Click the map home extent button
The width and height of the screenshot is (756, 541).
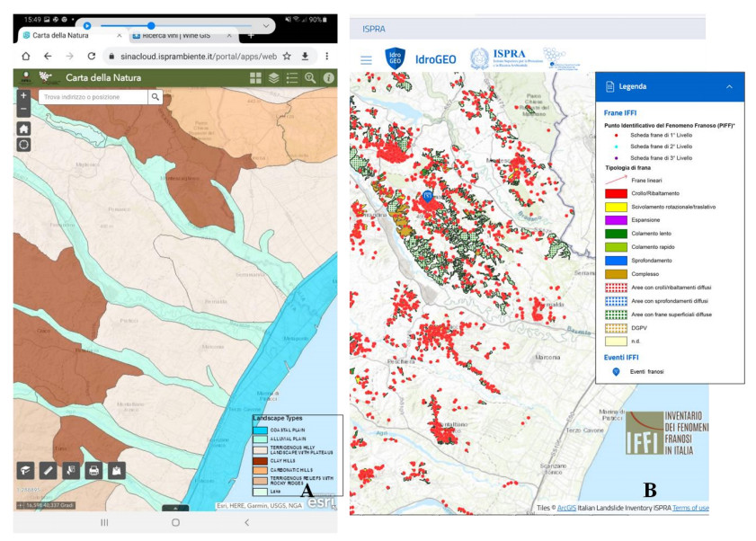pyautogui.click(x=23, y=129)
